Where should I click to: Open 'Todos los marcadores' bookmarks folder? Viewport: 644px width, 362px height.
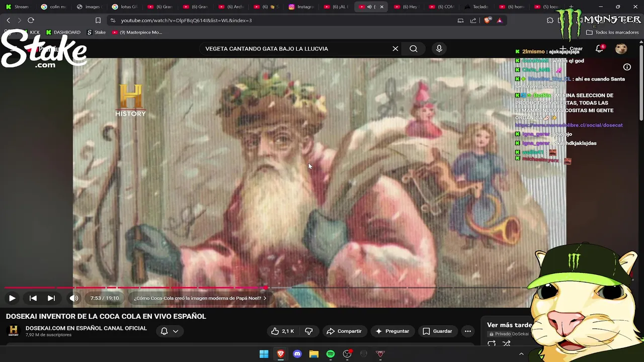(612, 32)
